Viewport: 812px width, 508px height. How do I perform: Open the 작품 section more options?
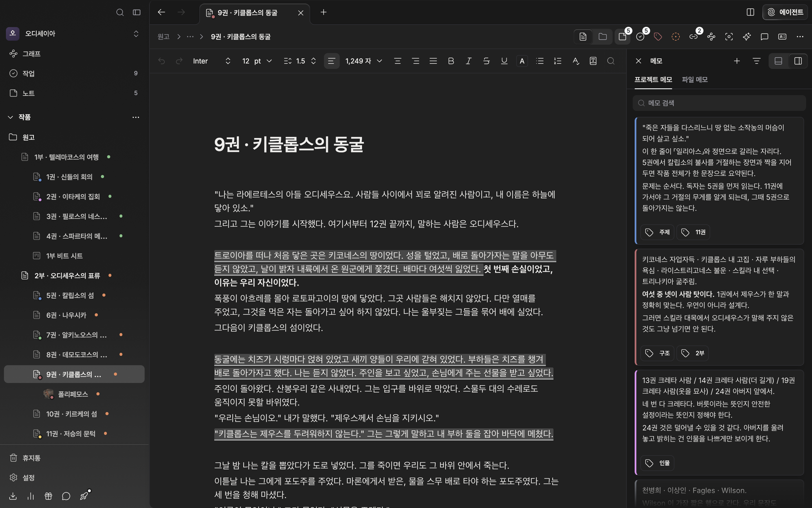136,117
